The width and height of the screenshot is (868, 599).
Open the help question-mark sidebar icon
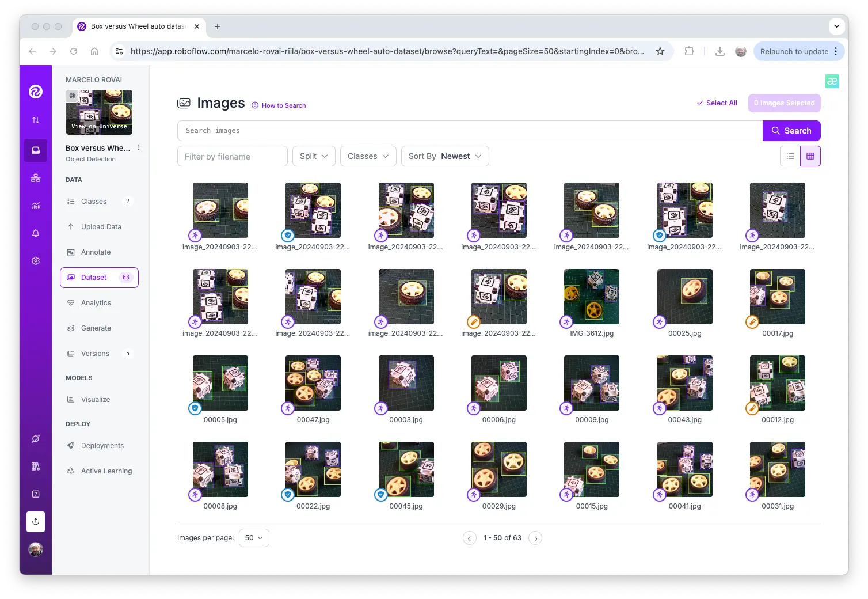(36, 494)
